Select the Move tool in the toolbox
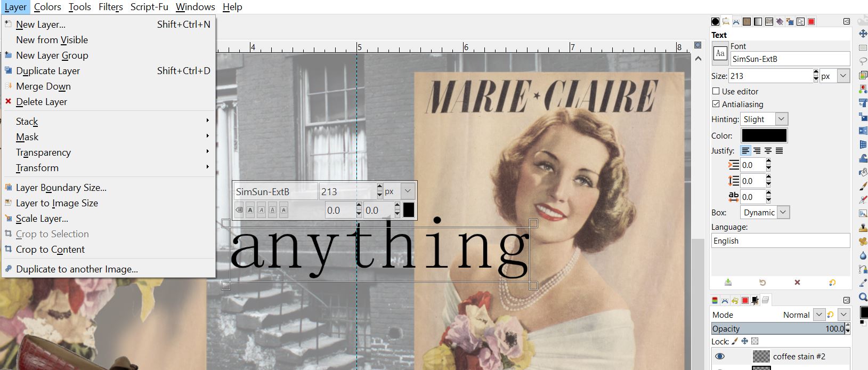 click(x=863, y=34)
